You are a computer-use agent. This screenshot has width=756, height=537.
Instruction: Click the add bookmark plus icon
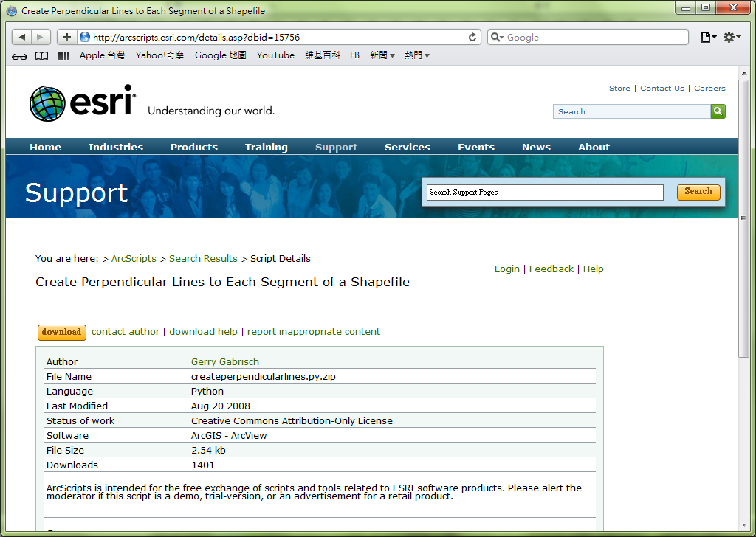pos(66,37)
